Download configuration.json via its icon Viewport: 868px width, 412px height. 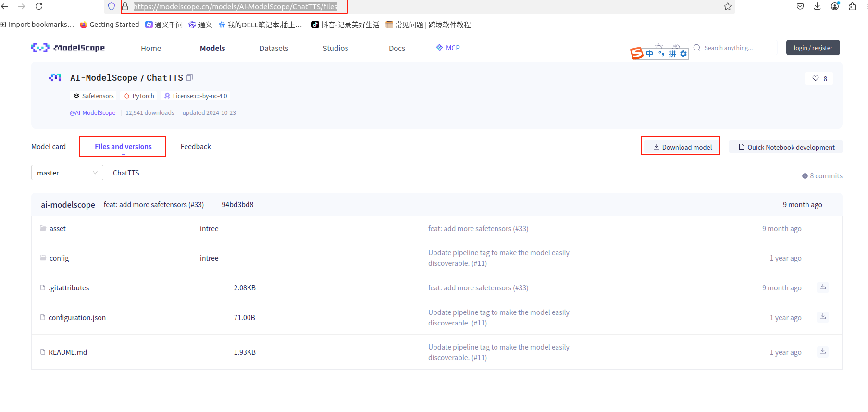point(823,317)
